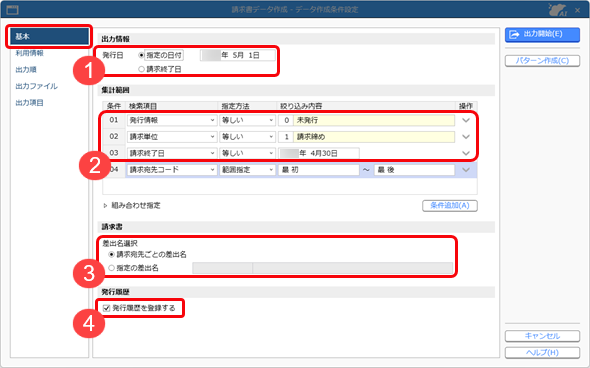Select the 指定の日付 radio button
Viewport: 590px width, 368px height.
(x=141, y=55)
